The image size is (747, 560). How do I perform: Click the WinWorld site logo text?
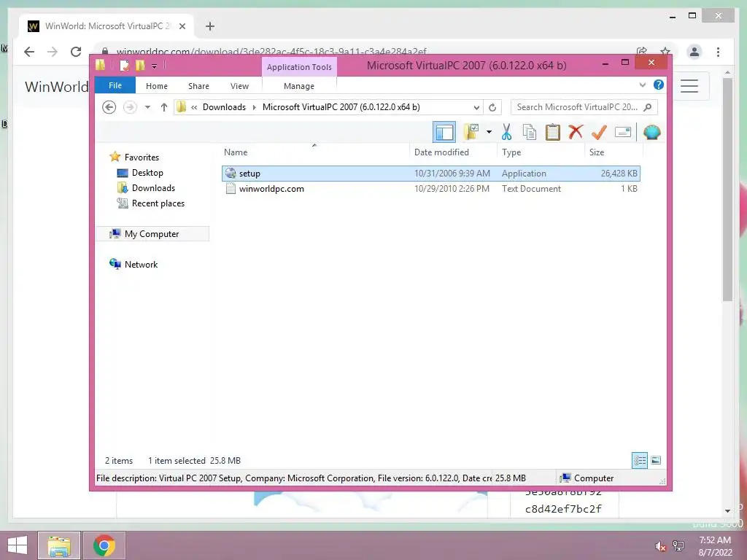[x=57, y=87]
